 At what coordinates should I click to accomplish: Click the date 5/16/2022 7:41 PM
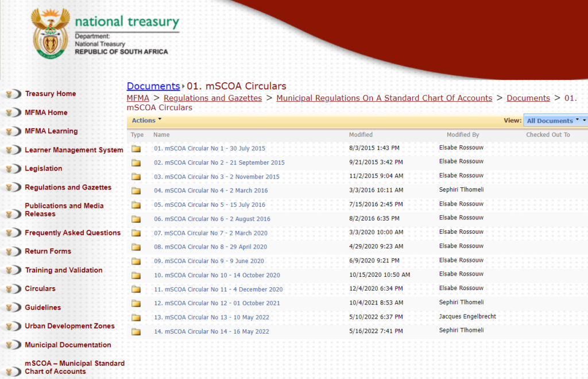point(376,331)
